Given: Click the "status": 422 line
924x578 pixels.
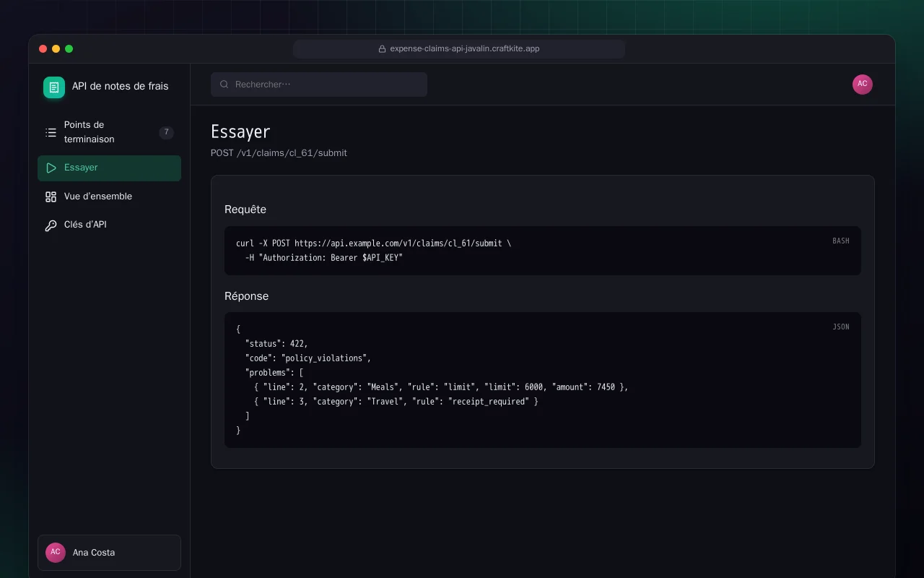Looking at the screenshot, I should [276, 344].
